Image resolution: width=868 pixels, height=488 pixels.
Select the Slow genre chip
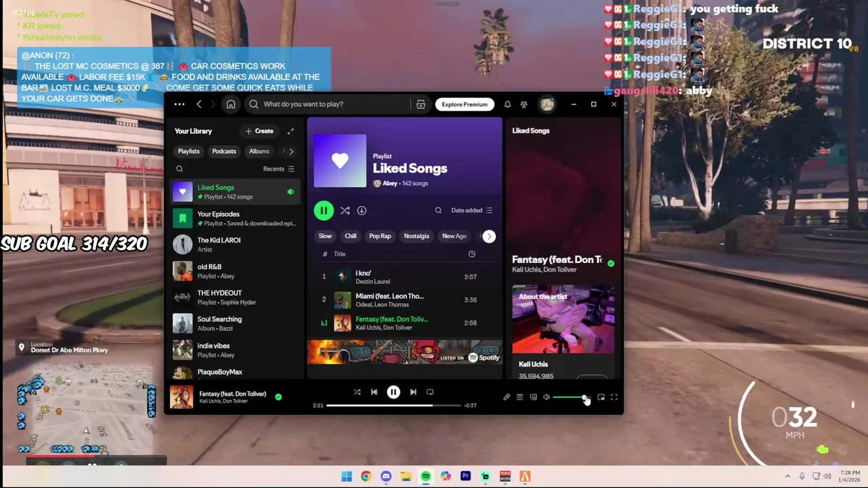click(325, 237)
